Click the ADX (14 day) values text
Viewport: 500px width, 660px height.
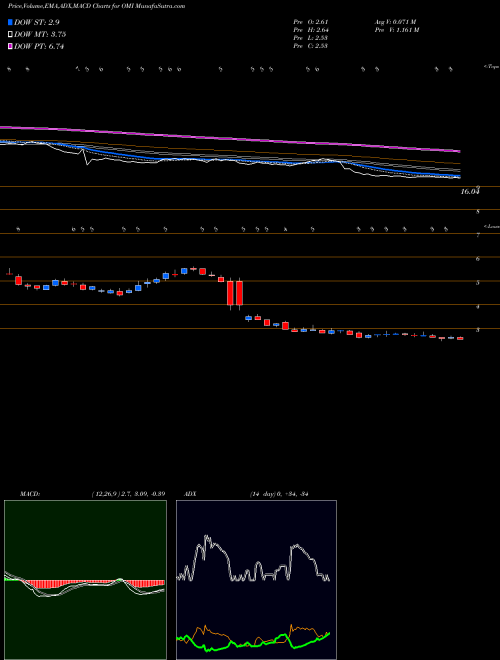(x=279, y=494)
